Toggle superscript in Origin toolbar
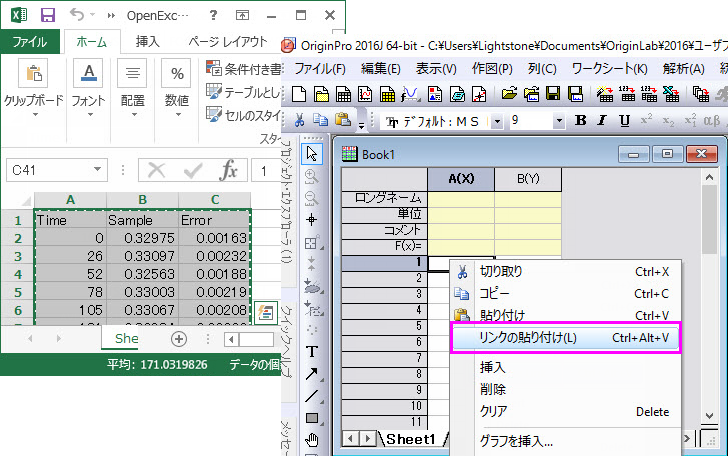 (x=646, y=120)
